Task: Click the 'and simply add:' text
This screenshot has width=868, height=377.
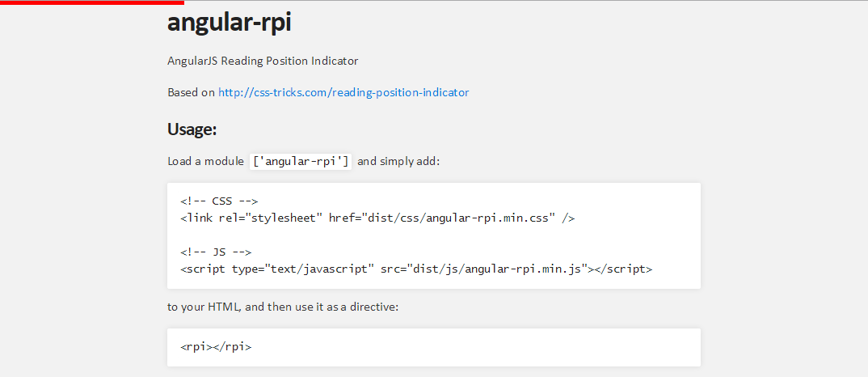Action: click(x=398, y=161)
